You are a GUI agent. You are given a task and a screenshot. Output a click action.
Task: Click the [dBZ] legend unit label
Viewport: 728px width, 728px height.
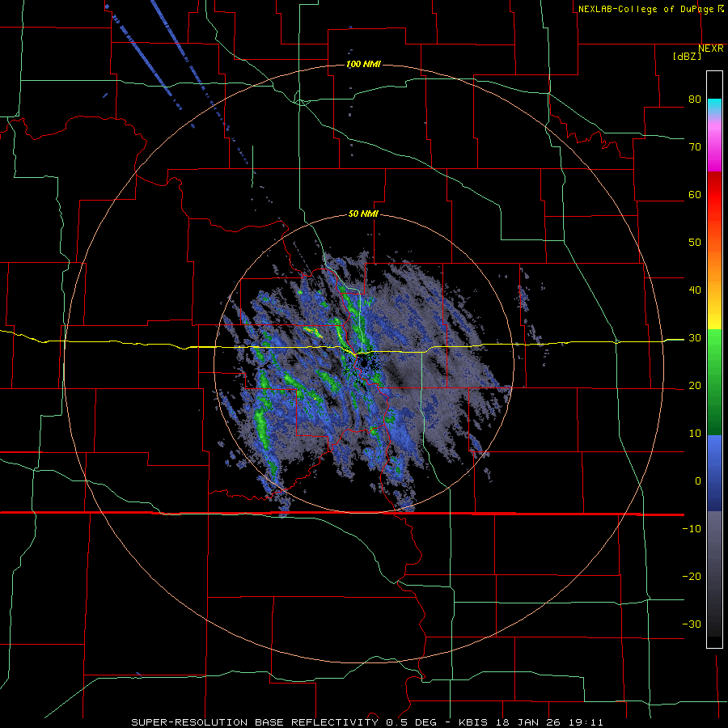click(687, 56)
